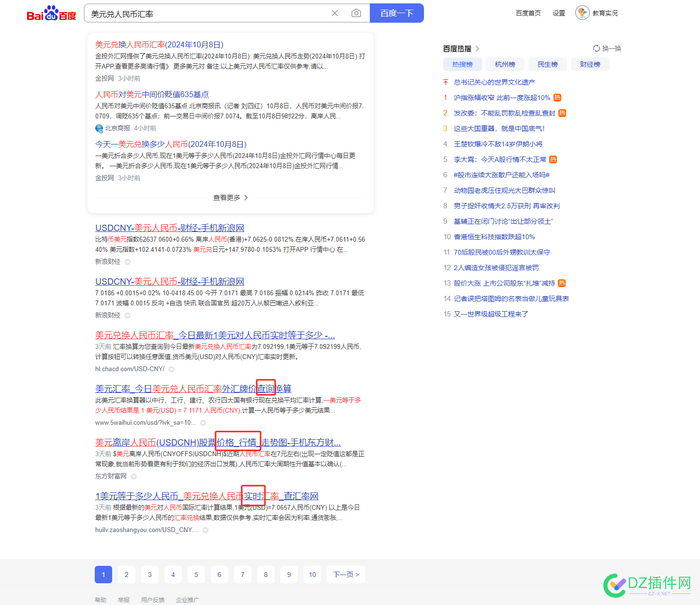Open camera image search
700x605 pixels.
coord(356,13)
